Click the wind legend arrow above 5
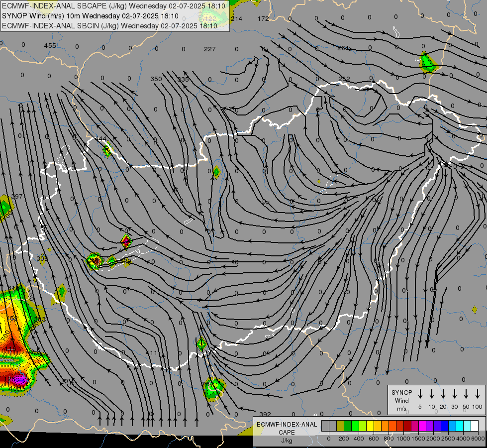This screenshot has width=487, height=448. point(420,394)
